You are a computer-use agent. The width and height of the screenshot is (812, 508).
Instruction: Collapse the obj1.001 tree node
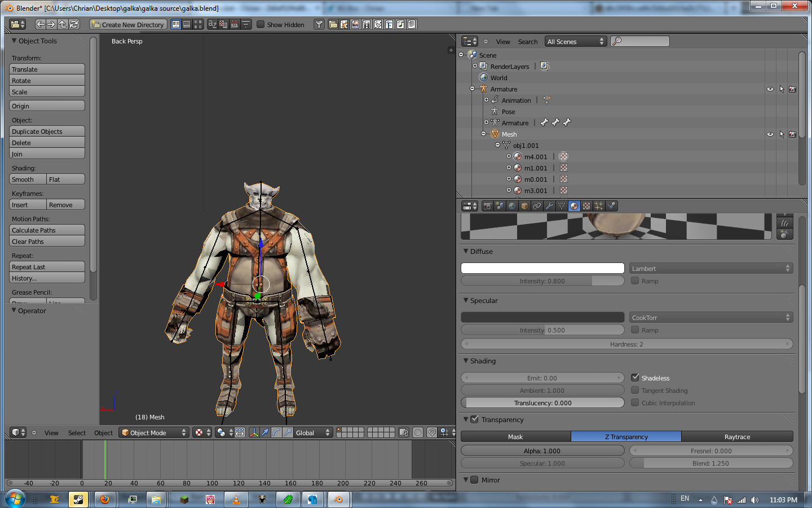click(497, 145)
